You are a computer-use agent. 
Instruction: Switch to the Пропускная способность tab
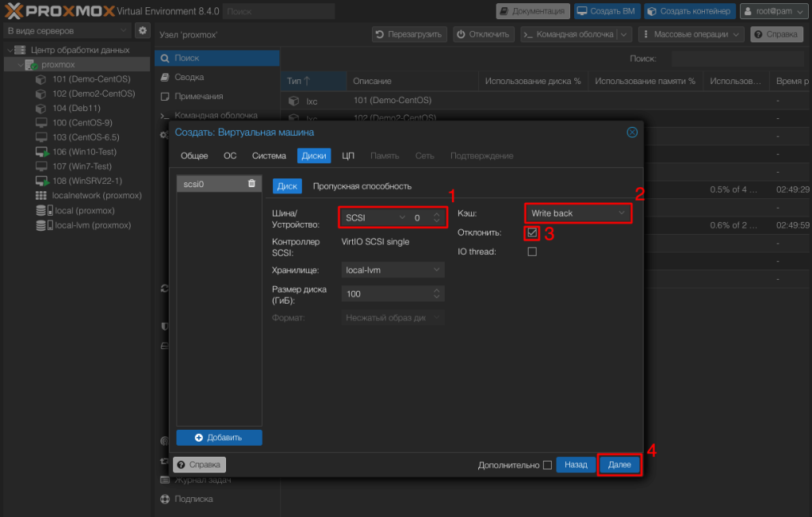[362, 186]
